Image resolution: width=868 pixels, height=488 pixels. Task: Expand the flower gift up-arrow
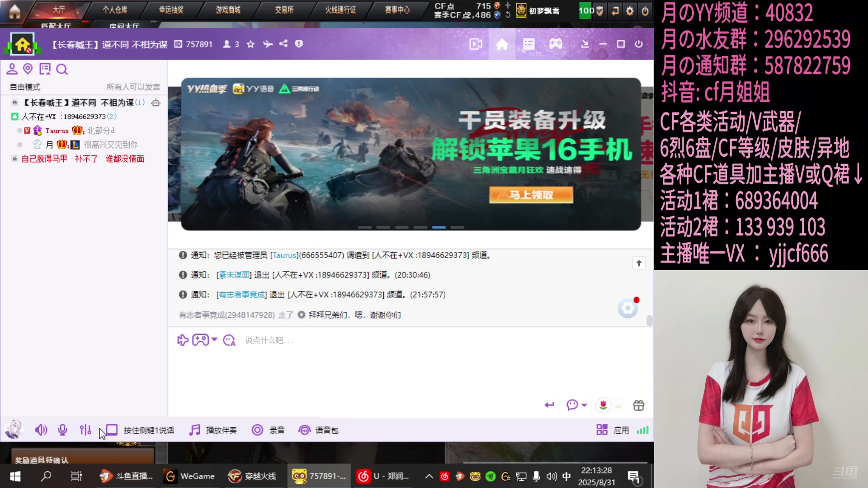pyautogui.click(x=618, y=407)
